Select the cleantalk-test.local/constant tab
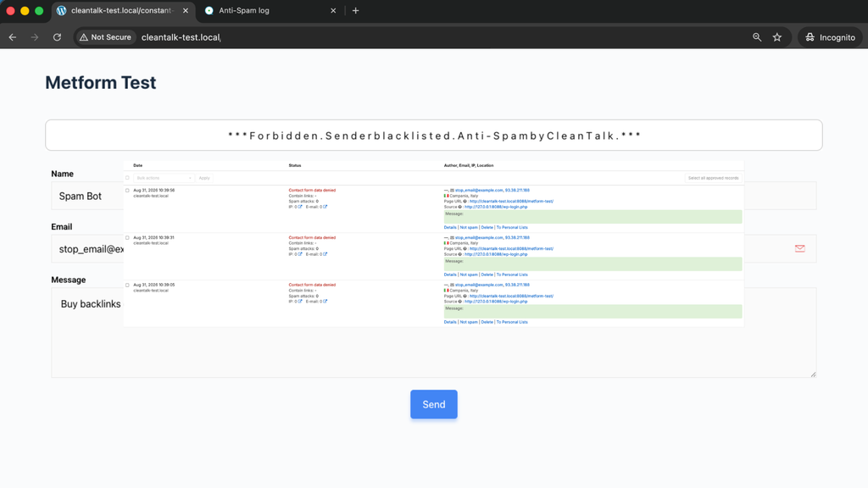The image size is (868, 488). (x=122, y=10)
